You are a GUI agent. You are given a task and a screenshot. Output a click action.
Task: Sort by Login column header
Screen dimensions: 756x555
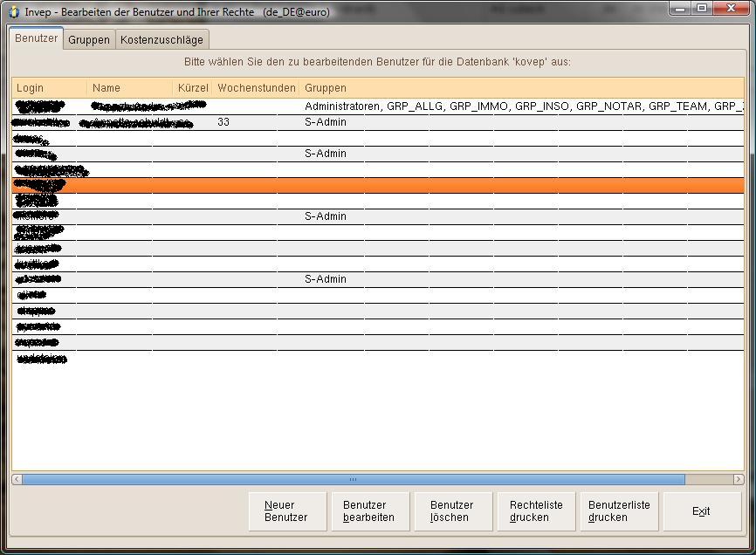coord(49,87)
